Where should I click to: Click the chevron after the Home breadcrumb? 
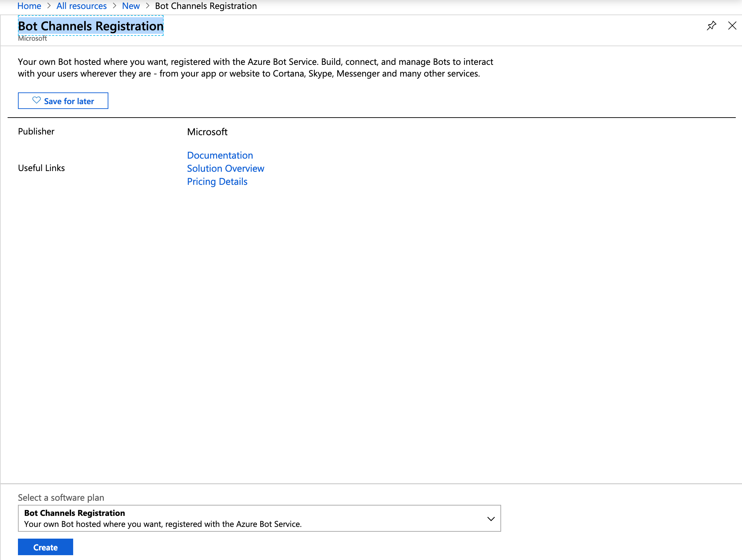49,6
